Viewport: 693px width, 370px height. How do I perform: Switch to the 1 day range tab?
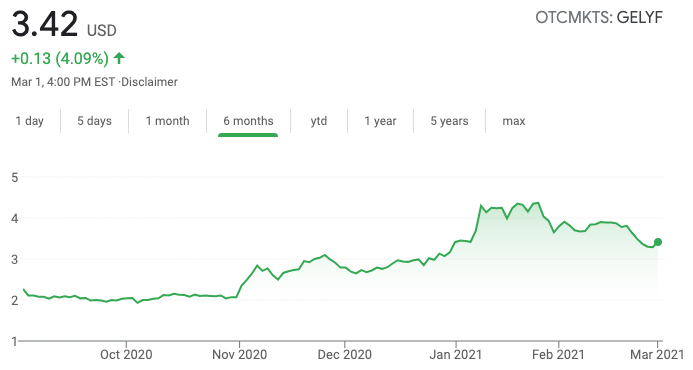pos(30,121)
